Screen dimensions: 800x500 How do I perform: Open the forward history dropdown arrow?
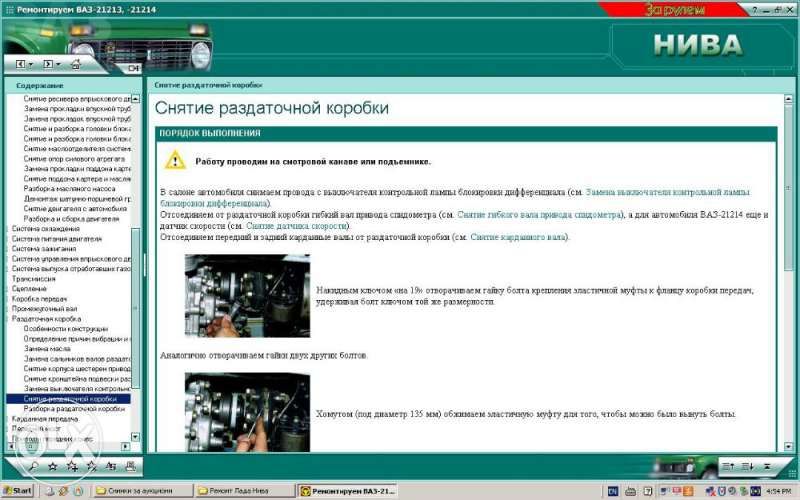tap(58, 65)
